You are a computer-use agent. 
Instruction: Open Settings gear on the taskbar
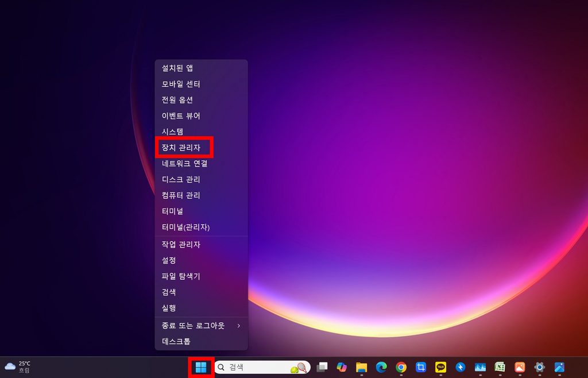tap(540, 367)
